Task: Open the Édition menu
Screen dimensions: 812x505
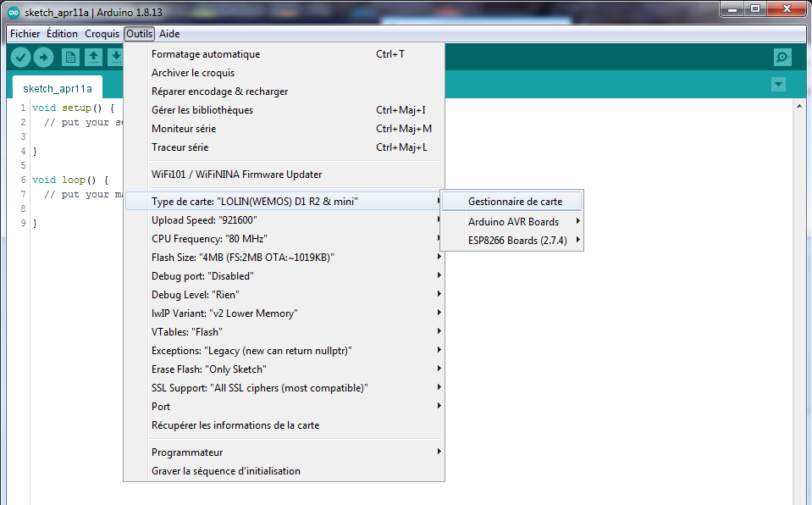Action: tap(62, 34)
